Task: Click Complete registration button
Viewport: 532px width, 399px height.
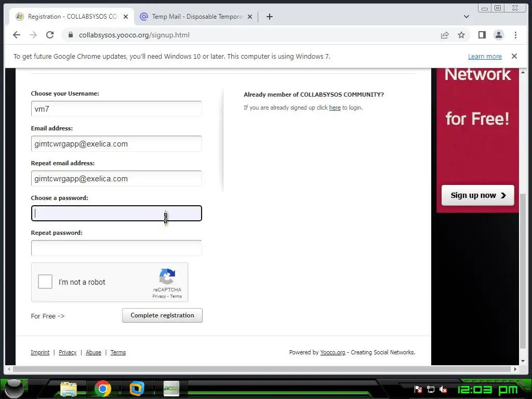Action: 162,315
